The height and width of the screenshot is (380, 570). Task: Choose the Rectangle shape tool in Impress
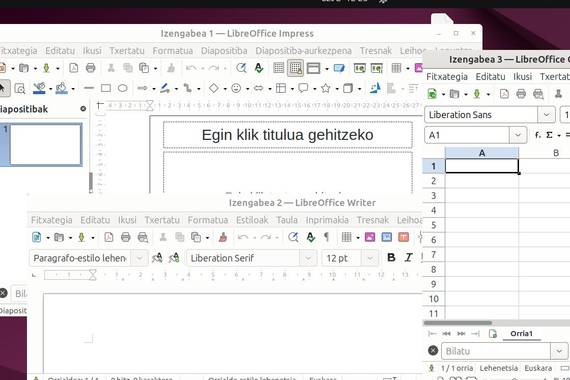[106, 88]
